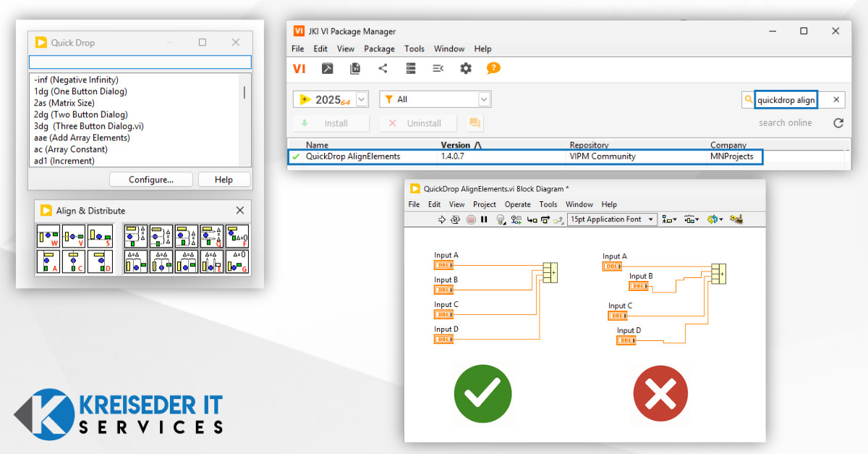Image resolution: width=868 pixels, height=454 pixels.
Task: Open Align Objects dropdown in block diagram
Action: [x=670, y=219]
